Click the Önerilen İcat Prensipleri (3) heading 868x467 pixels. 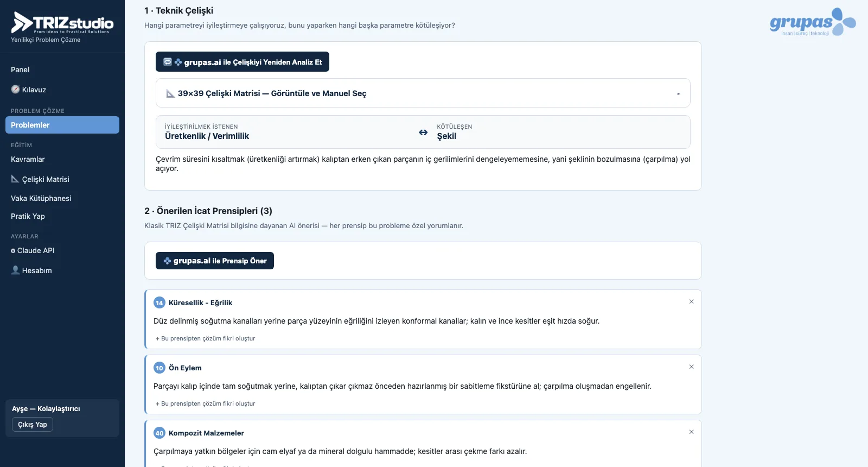tap(208, 211)
